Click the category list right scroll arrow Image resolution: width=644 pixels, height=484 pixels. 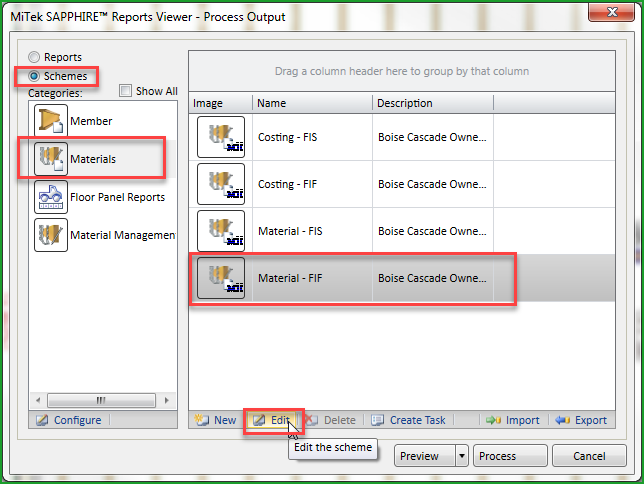(x=167, y=400)
